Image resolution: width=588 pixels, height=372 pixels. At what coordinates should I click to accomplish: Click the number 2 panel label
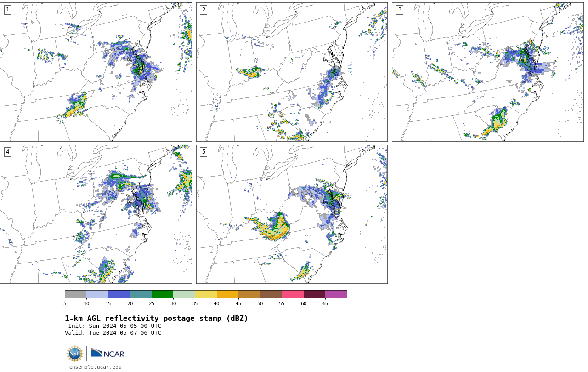pyautogui.click(x=204, y=10)
